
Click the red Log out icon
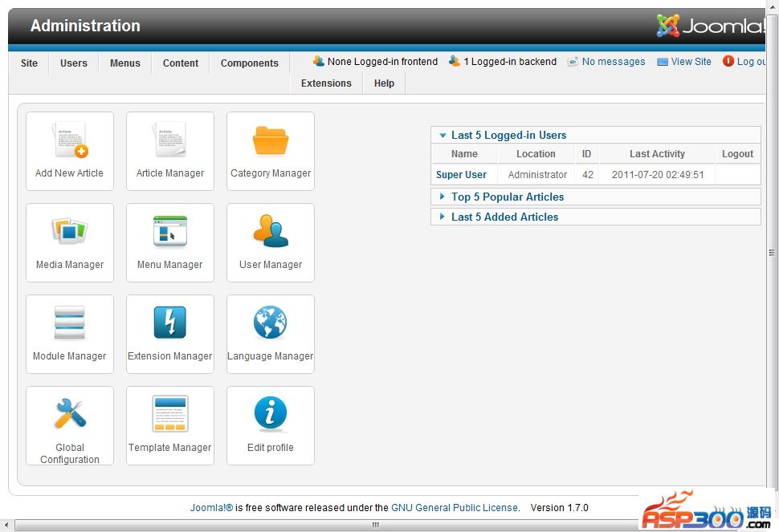click(728, 61)
